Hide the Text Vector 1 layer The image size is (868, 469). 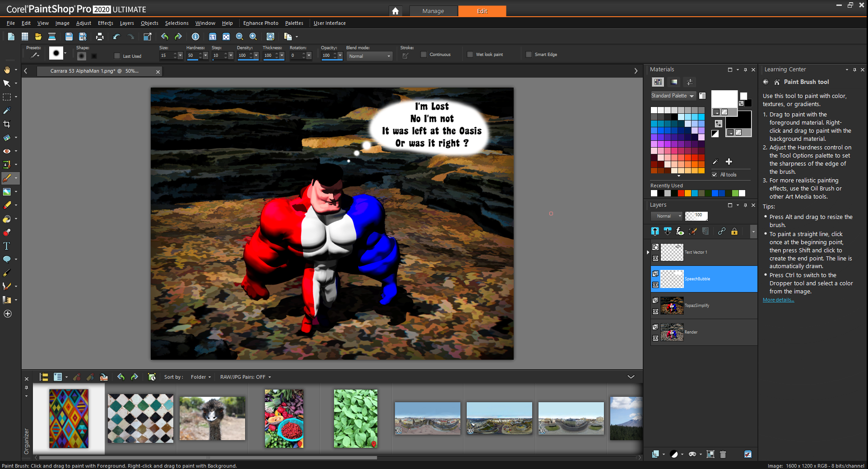655,258
